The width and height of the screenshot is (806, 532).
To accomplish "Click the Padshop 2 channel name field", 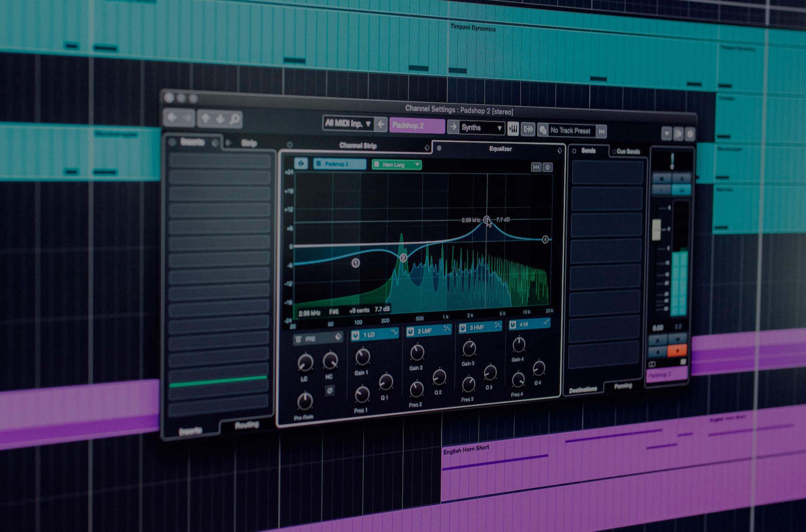I will click(x=417, y=125).
